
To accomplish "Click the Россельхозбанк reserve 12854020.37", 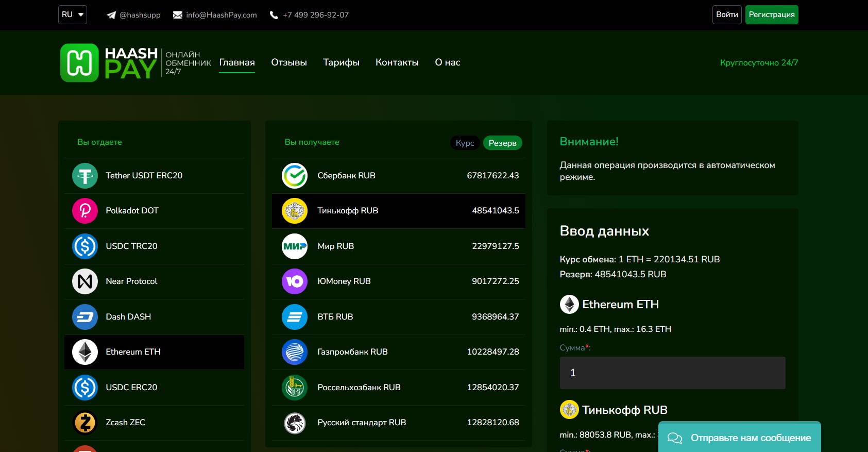I will click(x=493, y=388).
